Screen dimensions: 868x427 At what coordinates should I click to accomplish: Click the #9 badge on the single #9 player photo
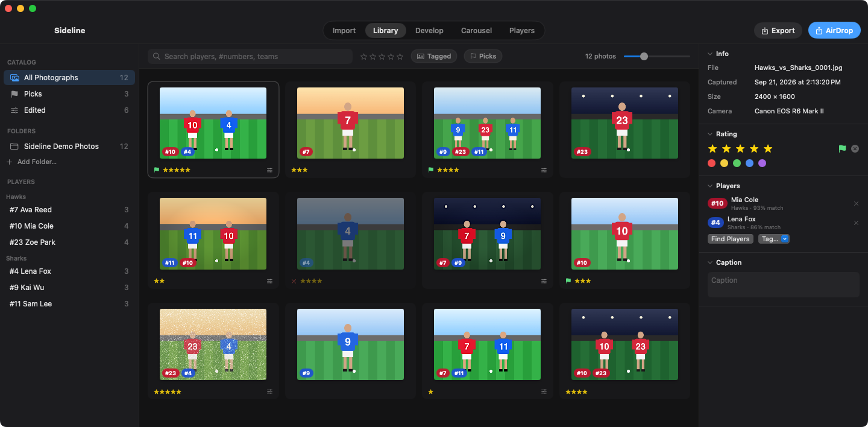(x=306, y=373)
